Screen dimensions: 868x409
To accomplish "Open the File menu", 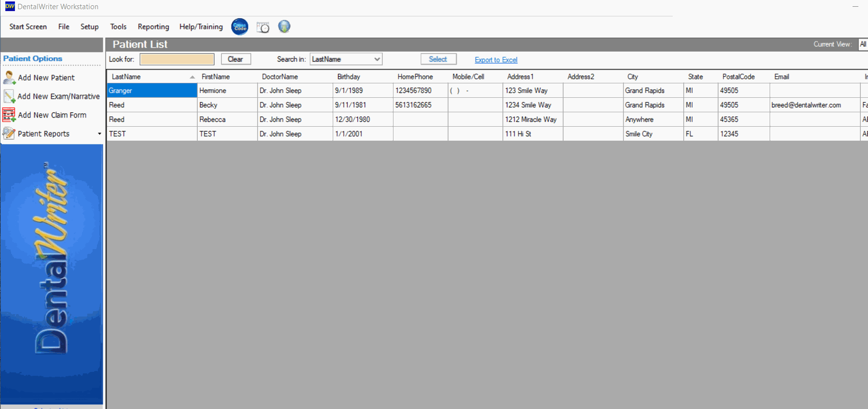I will 64,26.
